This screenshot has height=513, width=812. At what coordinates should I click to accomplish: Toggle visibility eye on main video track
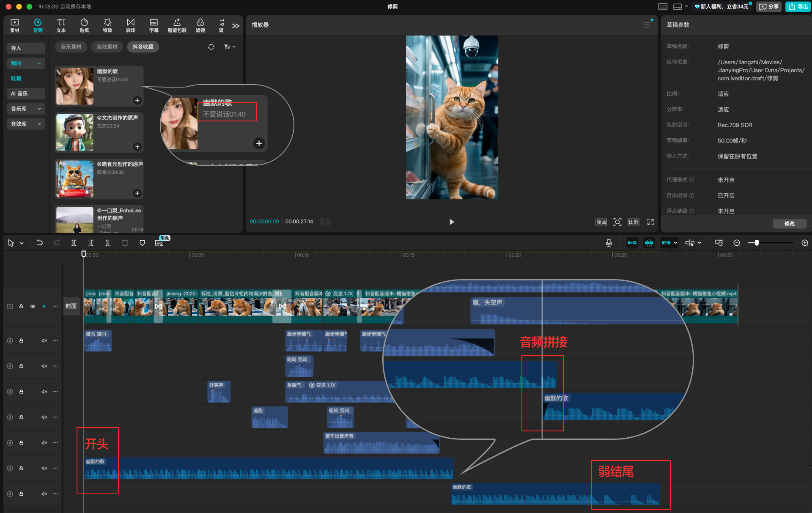pos(33,306)
